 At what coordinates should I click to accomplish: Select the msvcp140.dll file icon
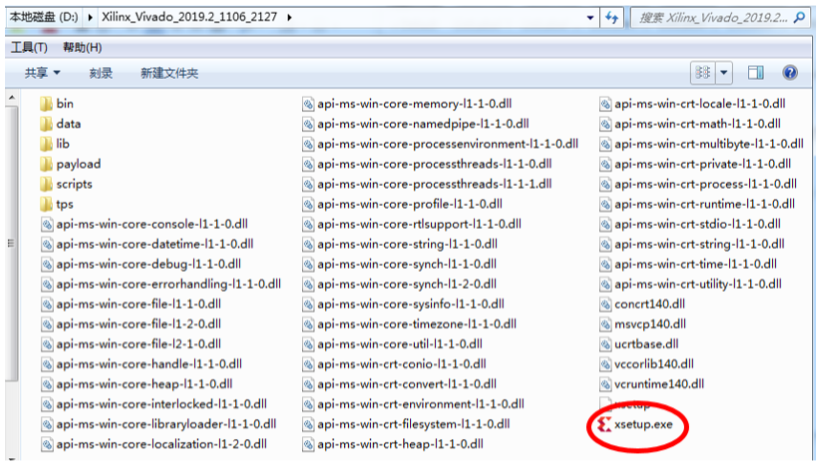(605, 324)
